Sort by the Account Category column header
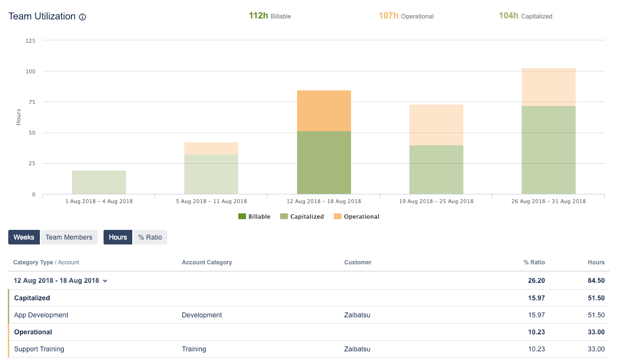 click(207, 262)
